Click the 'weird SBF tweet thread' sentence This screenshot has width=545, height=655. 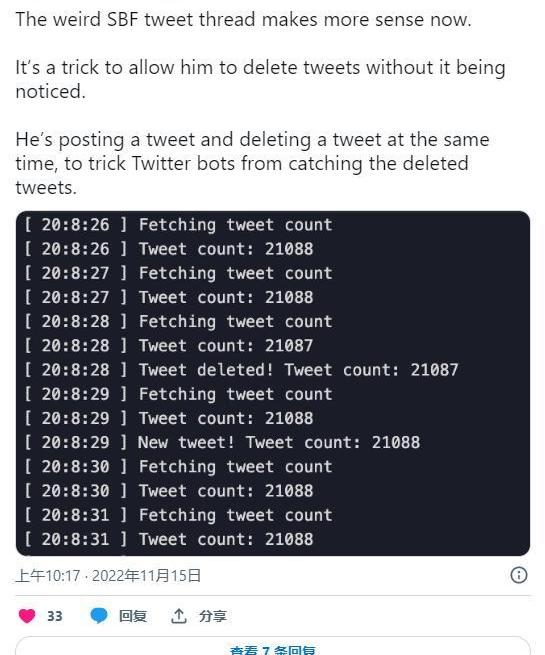pos(243,19)
